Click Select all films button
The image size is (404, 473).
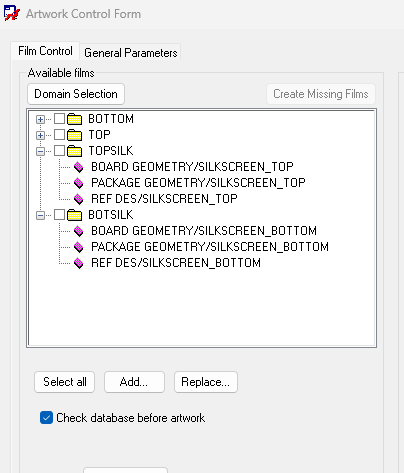pyautogui.click(x=65, y=382)
